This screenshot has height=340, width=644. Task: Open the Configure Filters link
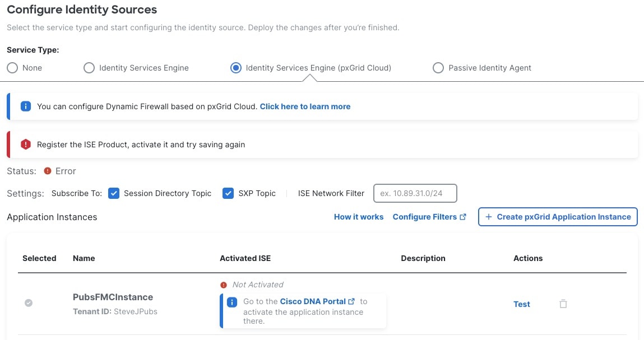coord(424,217)
